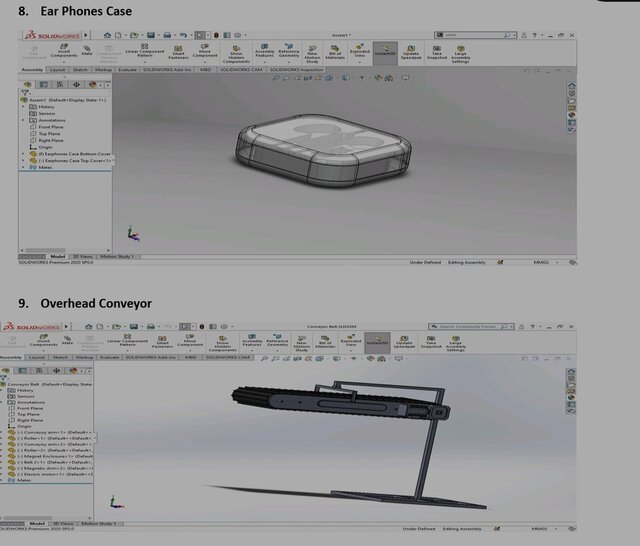Click Home icon in Ear Phones Case title toolbar
The image size is (640, 546).
tap(107, 35)
